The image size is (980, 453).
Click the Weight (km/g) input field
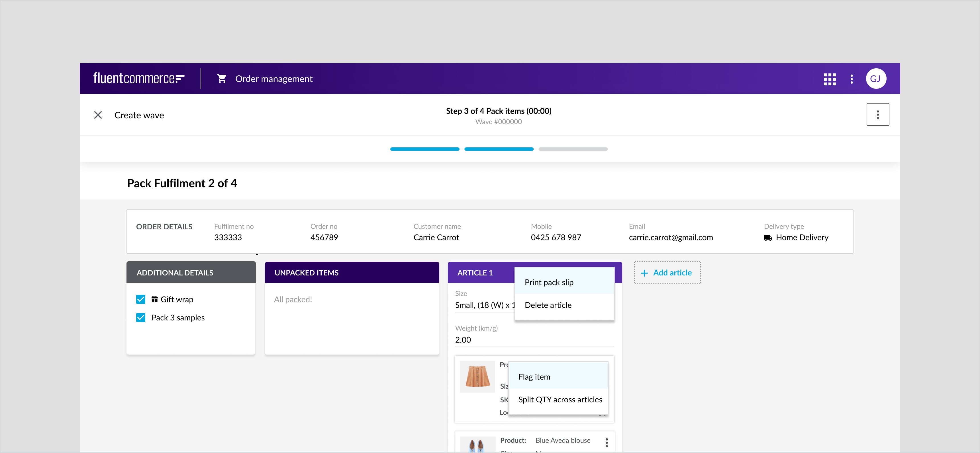pos(534,340)
